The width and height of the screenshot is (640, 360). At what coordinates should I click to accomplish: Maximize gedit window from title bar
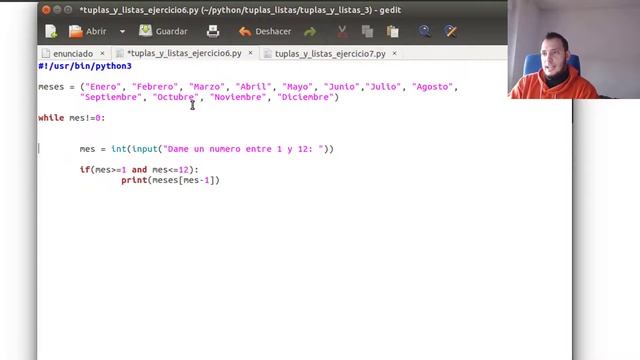68,10
